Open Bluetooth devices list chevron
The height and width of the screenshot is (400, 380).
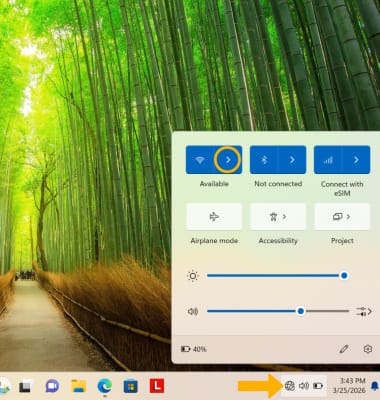292,160
